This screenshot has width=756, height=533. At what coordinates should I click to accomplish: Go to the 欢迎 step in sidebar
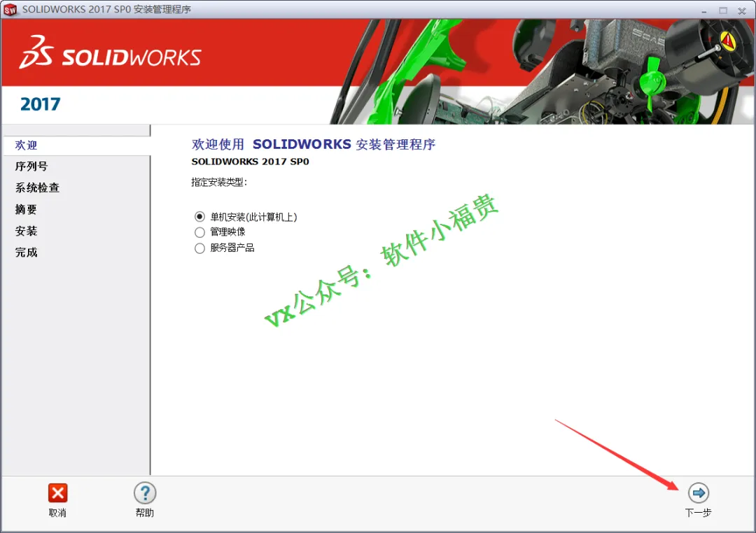[x=26, y=145]
